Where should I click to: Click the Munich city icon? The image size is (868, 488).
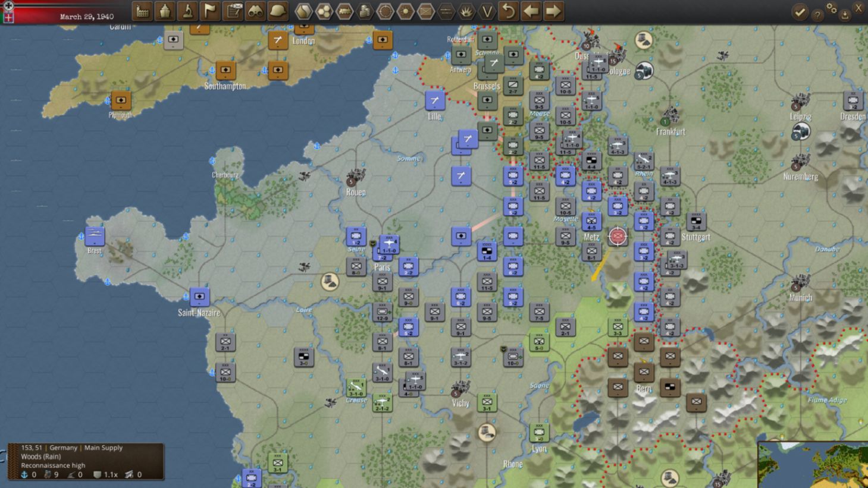800,284
